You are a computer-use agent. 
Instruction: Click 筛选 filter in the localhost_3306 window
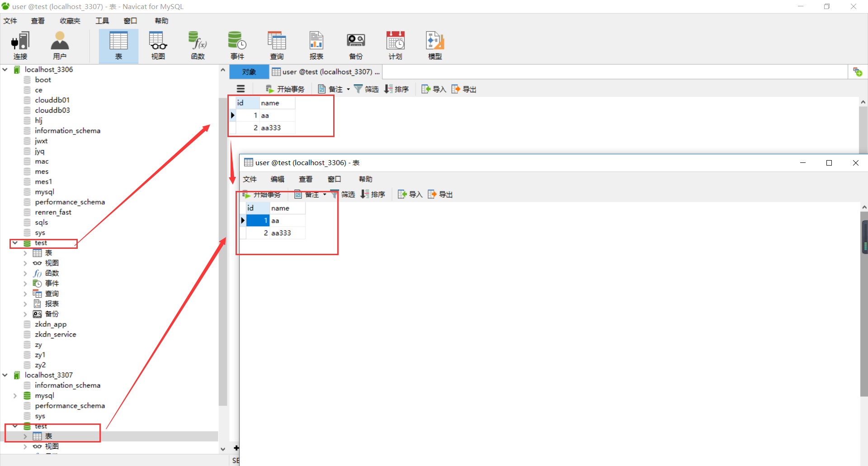click(343, 195)
